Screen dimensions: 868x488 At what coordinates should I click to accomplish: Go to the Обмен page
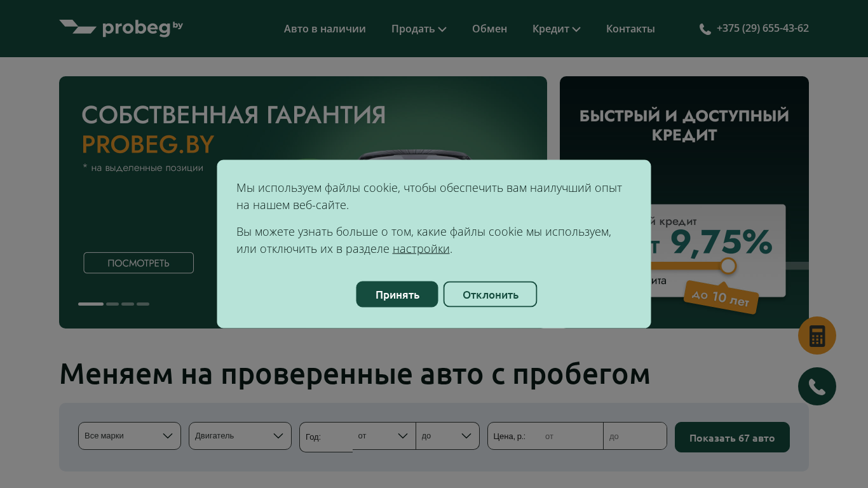pos(489,29)
